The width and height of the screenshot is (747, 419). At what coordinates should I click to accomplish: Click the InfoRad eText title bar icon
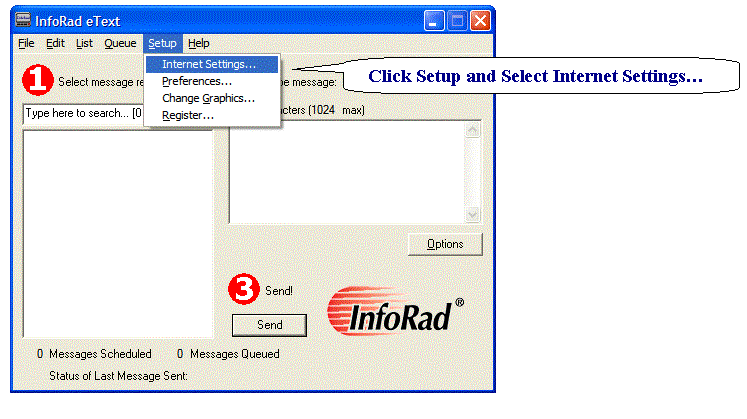(23, 20)
